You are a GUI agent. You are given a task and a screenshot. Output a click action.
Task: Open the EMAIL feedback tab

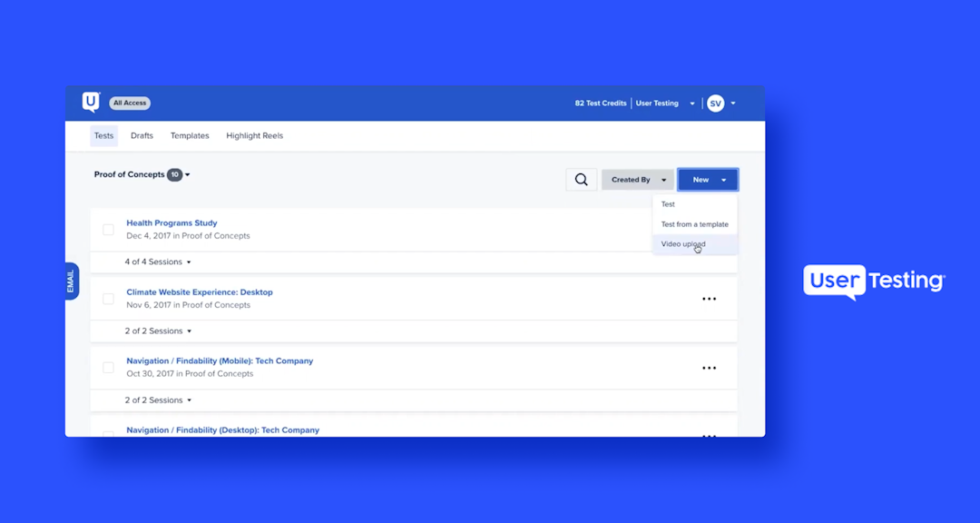tap(72, 281)
